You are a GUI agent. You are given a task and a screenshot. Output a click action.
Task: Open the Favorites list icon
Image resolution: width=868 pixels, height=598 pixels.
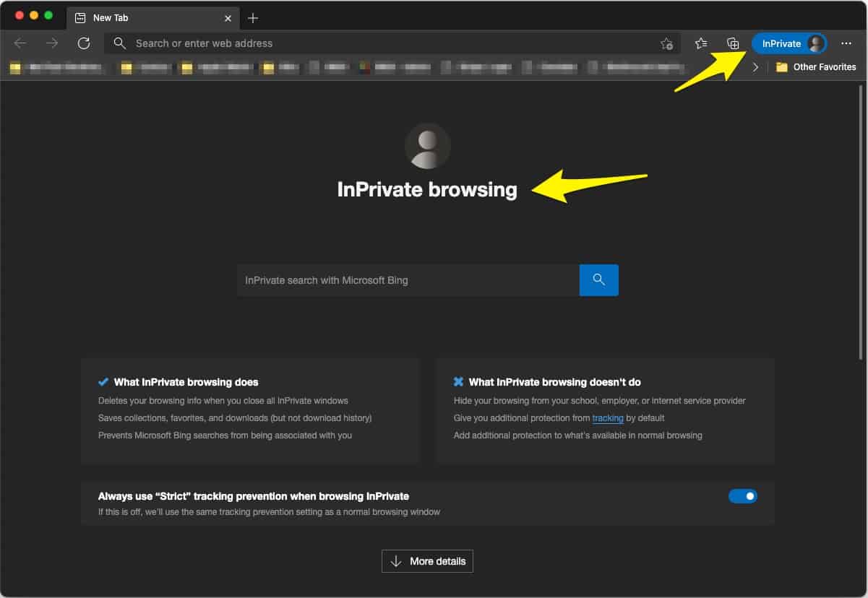click(701, 43)
